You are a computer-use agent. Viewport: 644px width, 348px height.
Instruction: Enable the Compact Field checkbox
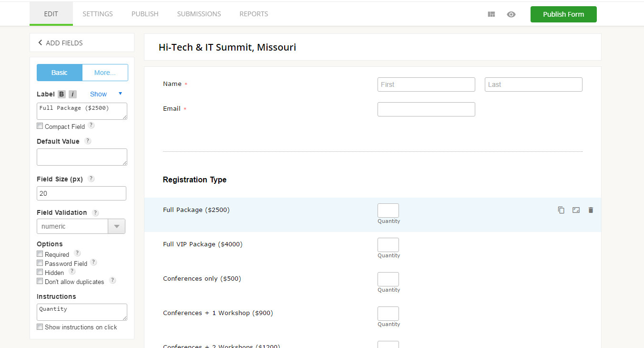(40, 127)
